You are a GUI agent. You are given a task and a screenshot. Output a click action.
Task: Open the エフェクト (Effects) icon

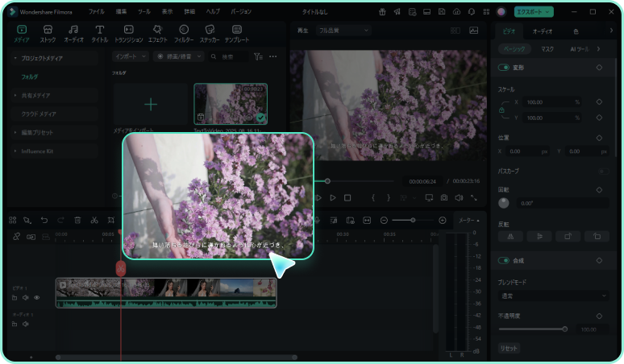(157, 30)
